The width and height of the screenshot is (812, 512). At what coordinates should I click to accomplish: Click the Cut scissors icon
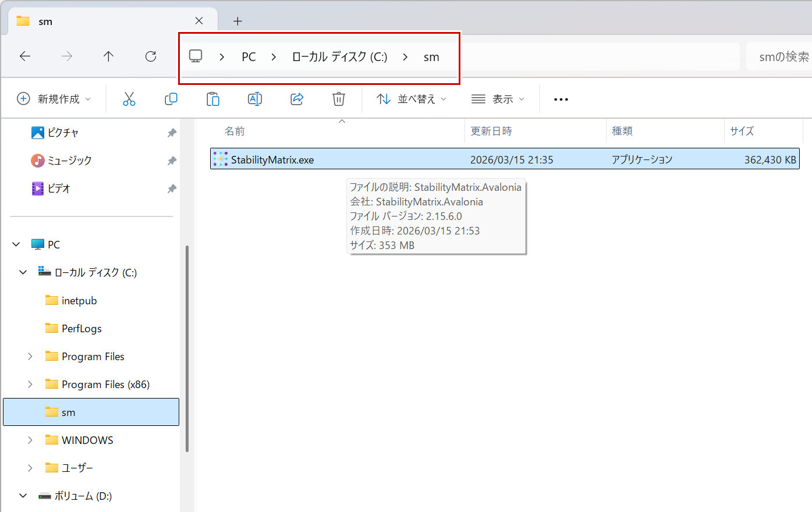(x=129, y=99)
